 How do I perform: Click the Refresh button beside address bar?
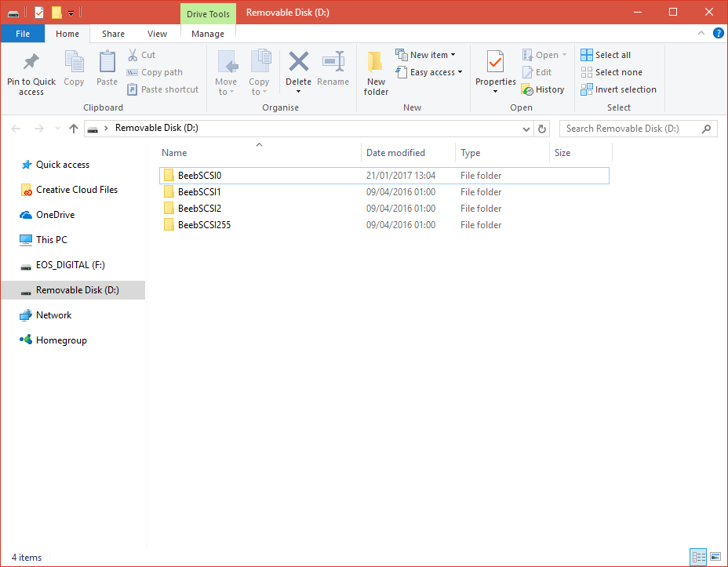(542, 129)
